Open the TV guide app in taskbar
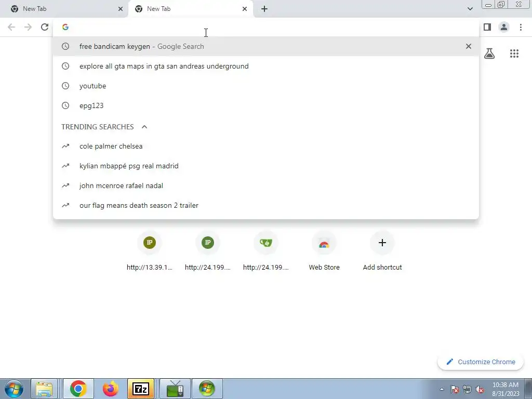The image size is (532, 399). (175, 389)
